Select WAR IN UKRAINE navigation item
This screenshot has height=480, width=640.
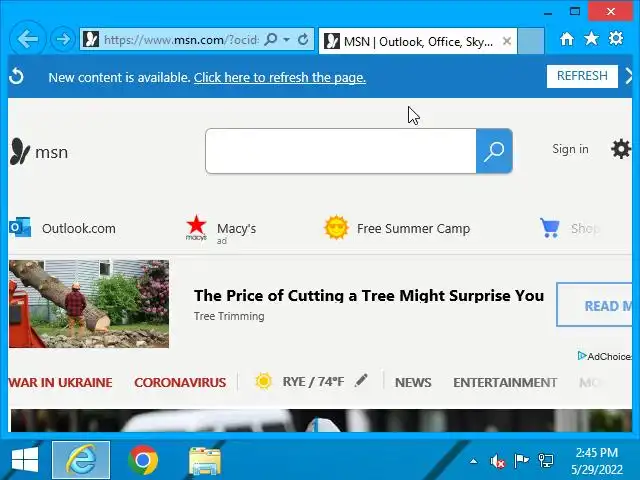[x=60, y=382]
